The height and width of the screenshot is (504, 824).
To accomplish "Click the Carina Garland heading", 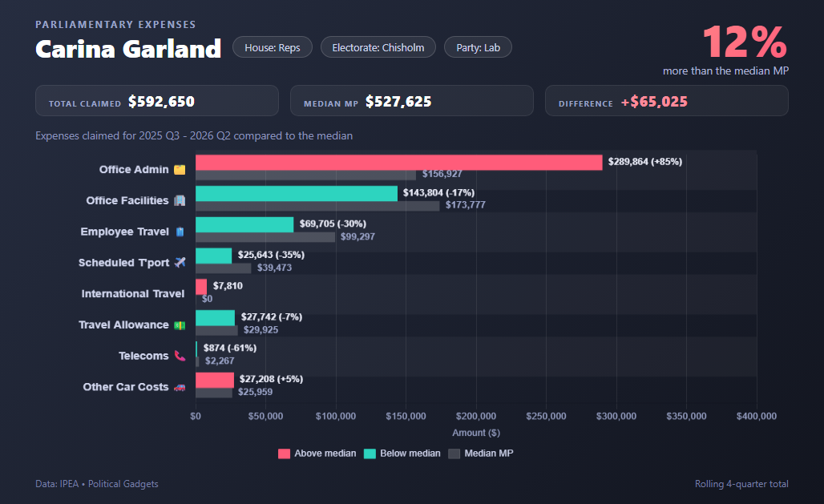I will [128, 49].
